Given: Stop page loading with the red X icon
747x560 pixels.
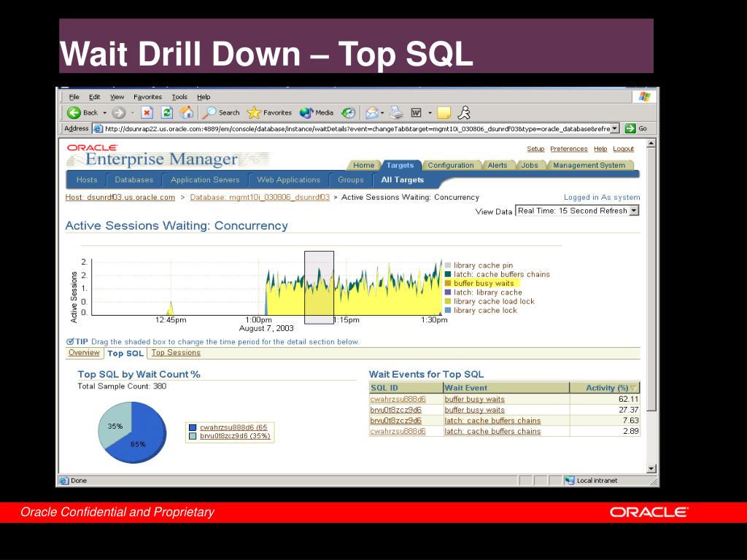Looking at the screenshot, I should (147, 113).
